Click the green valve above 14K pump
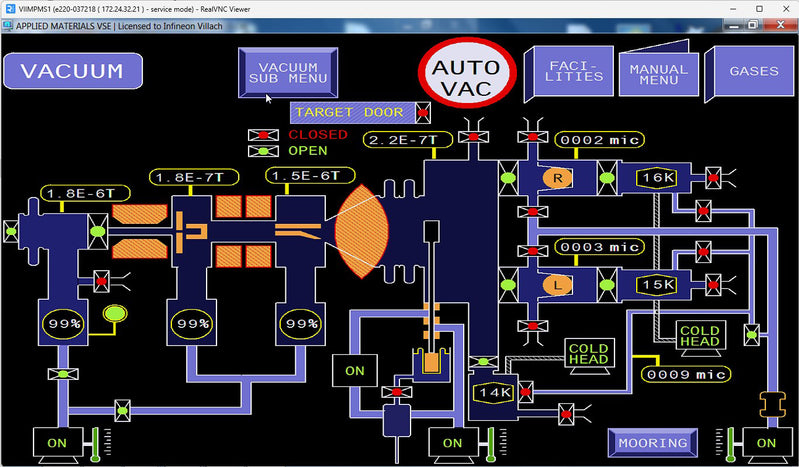 coord(484,361)
